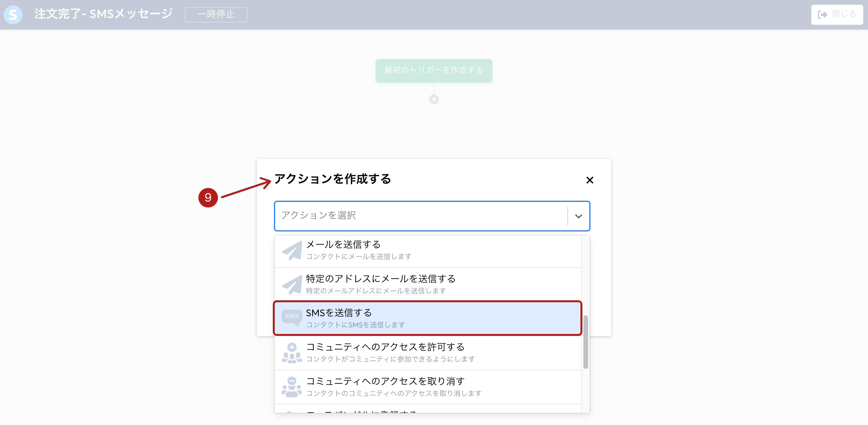868x425 pixels.
Task: Toggle the action dropdown chevron arrow
Action: (x=578, y=216)
